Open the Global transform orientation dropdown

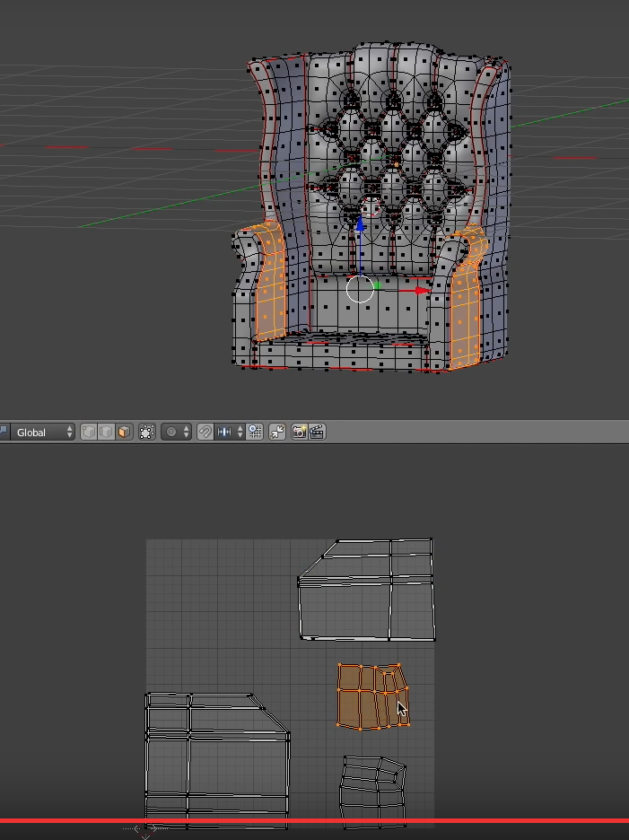[x=42, y=433]
